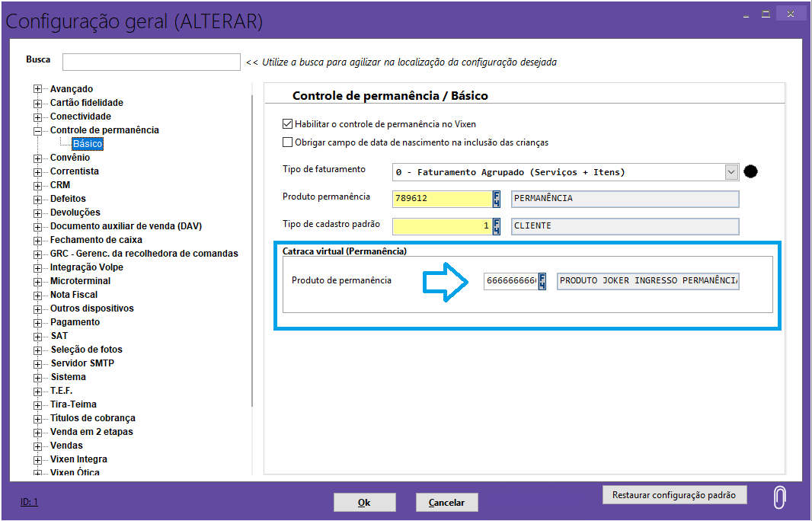The image size is (812, 521).
Task: Expand the Avançado tree node
Action: coord(37,89)
